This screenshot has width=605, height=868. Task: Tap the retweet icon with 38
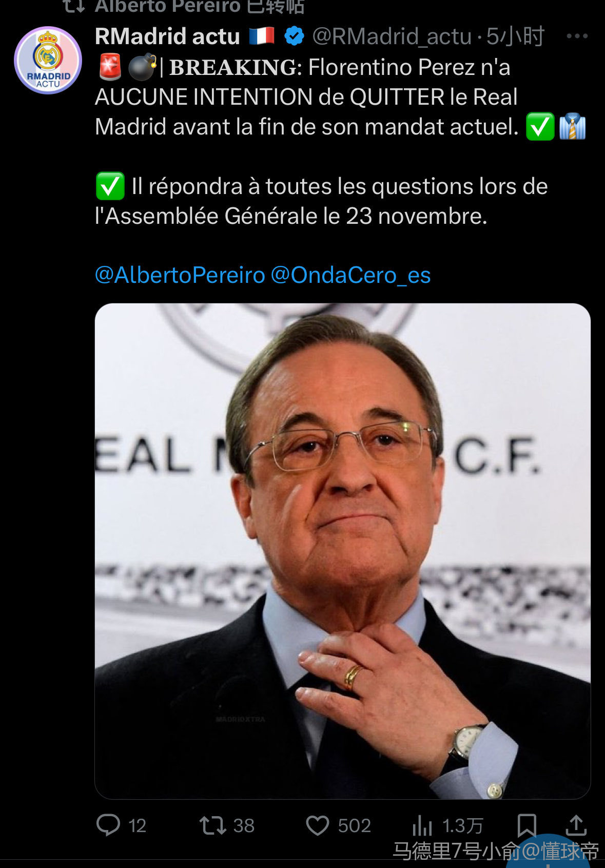click(212, 825)
